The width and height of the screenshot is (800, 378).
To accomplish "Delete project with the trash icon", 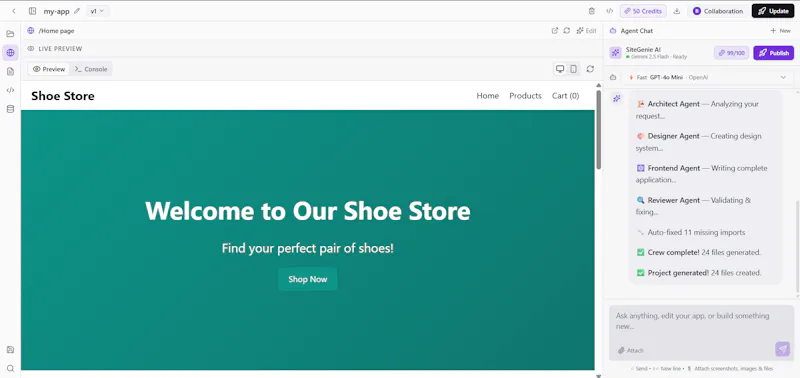I will [592, 11].
